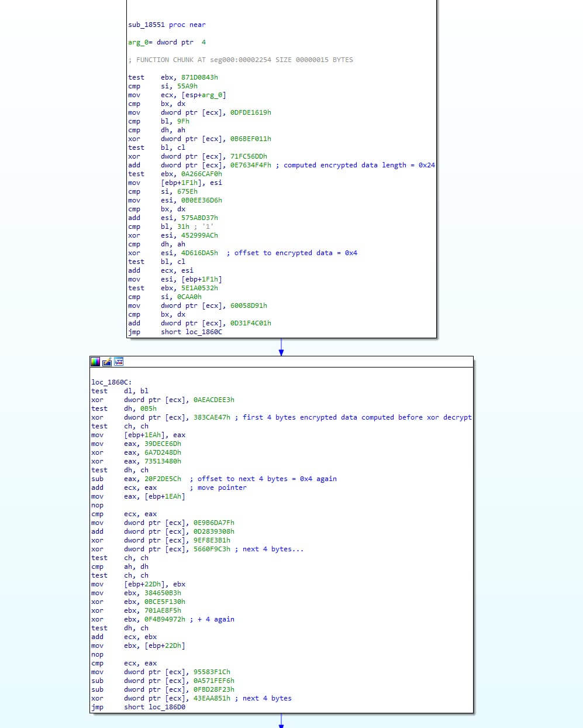Click the 'computed encrypted data length = 0x24' comment

(x=356, y=165)
